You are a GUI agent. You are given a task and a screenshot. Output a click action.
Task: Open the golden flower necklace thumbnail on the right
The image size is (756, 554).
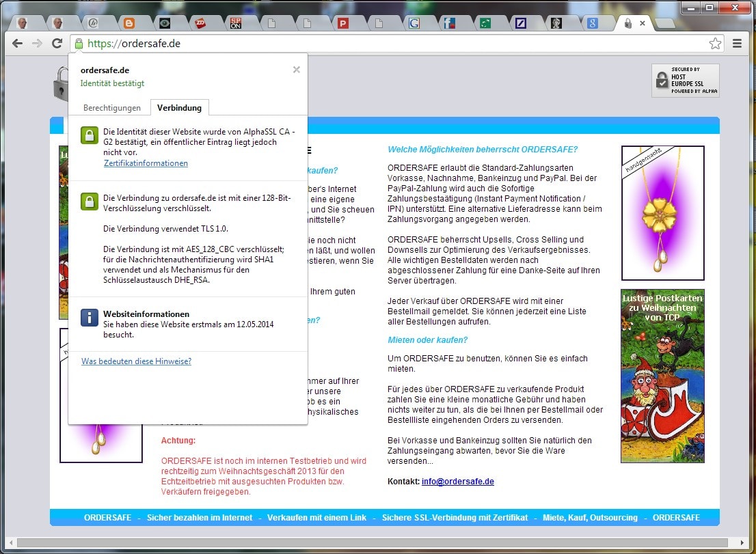click(x=662, y=213)
